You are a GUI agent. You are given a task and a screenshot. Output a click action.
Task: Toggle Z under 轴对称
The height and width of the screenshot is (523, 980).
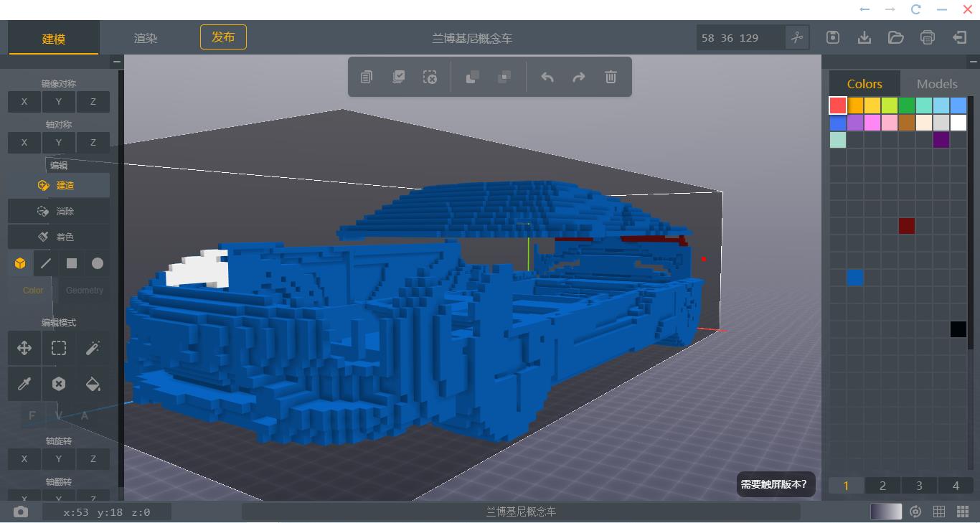click(x=93, y=143)
